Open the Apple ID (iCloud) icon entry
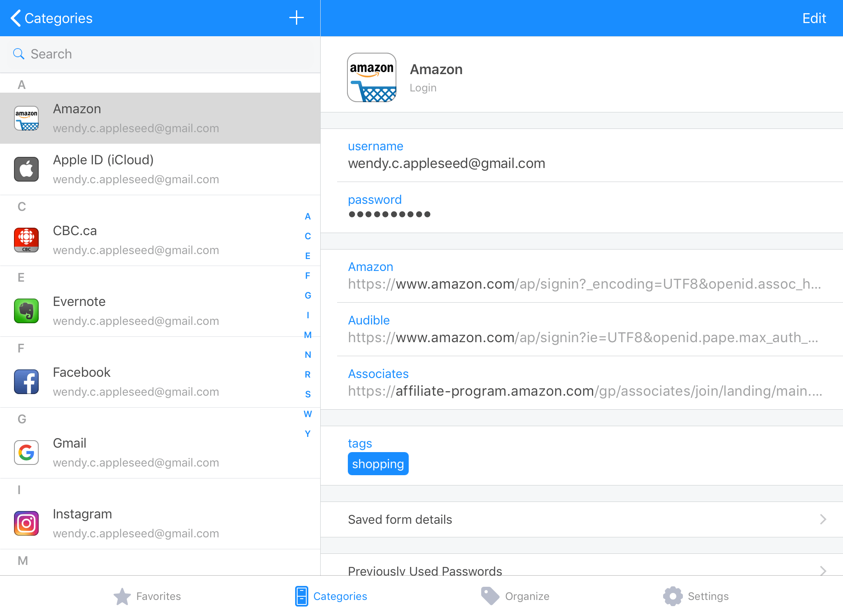This screenshot has height=616, width=843. coord(26,169)
